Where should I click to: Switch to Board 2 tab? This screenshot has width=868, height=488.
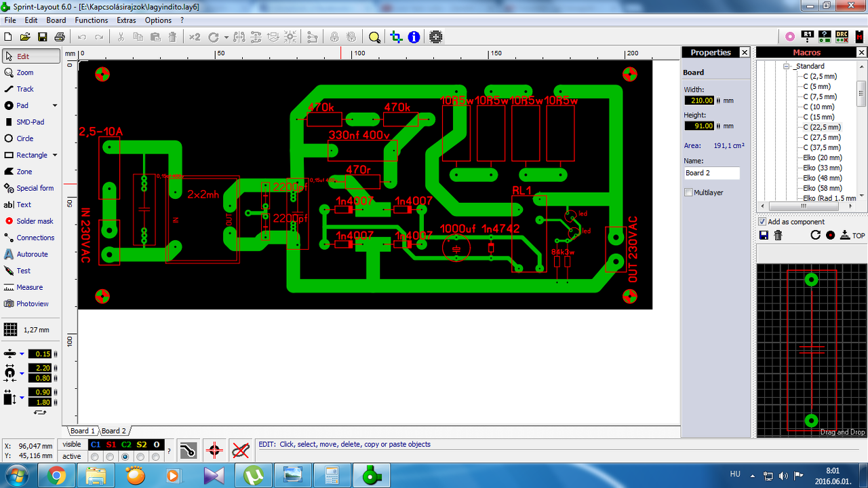[114, 431]
